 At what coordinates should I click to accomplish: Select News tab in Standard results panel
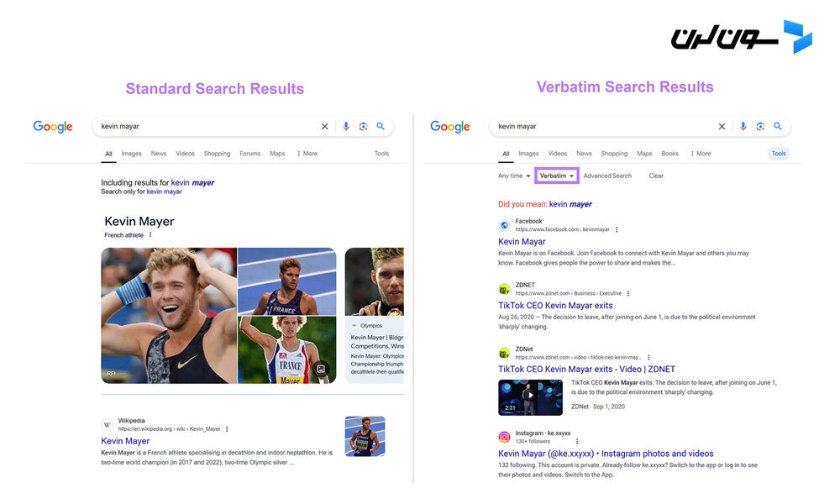[x=159, y=154]
